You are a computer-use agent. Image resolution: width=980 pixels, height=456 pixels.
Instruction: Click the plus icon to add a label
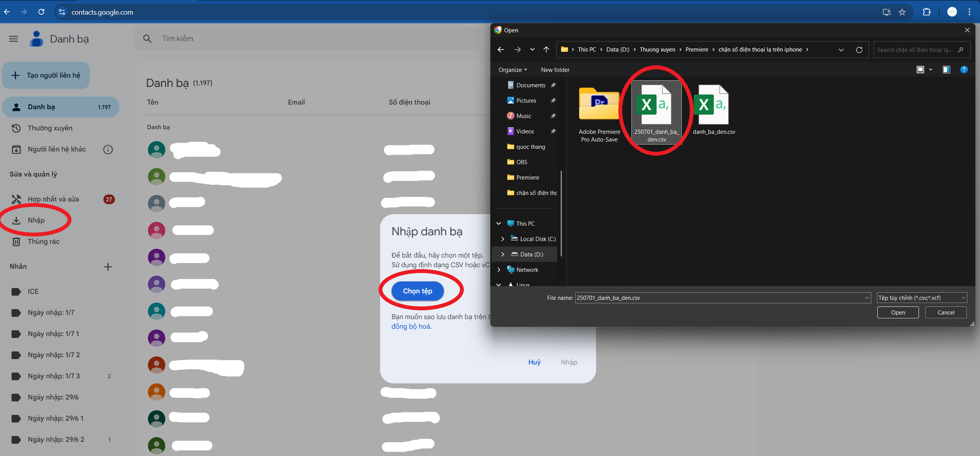(x=108, y=267)
